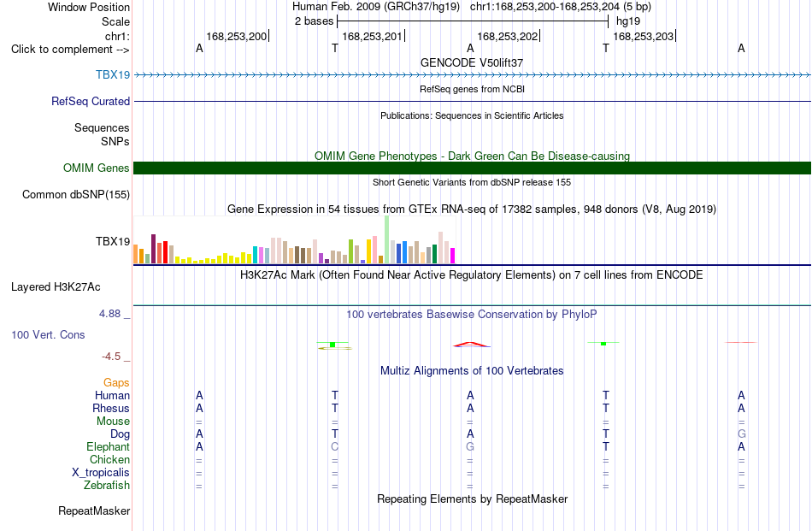Click the RepeatMasker track label
The height and width of the screenshot is (531, 812).
(94, 510)
